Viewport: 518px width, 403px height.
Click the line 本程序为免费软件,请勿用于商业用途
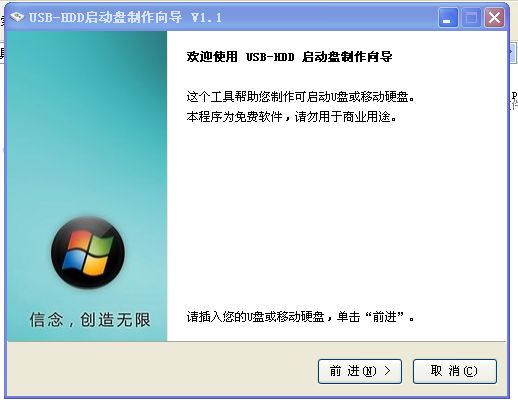coord(291,117)
